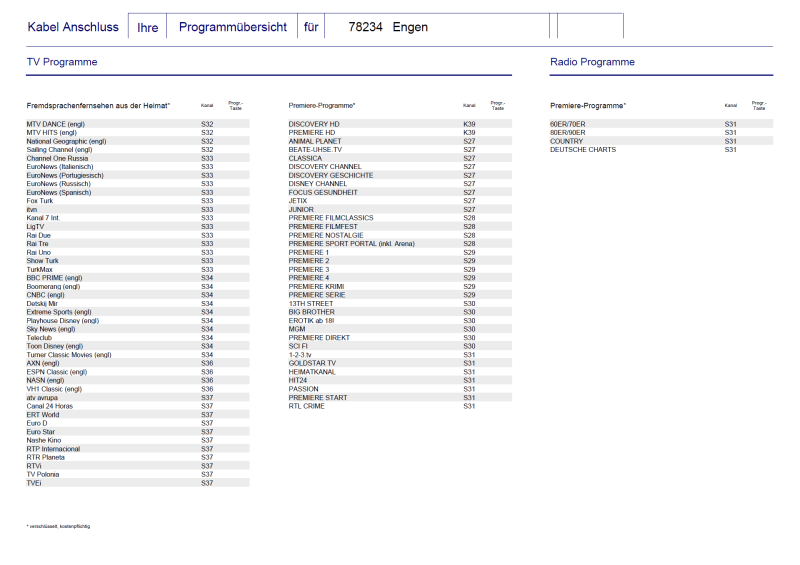Click 'EuroNews (Spanisch)' row
800x565 pixels.
[x=138, y=192]
